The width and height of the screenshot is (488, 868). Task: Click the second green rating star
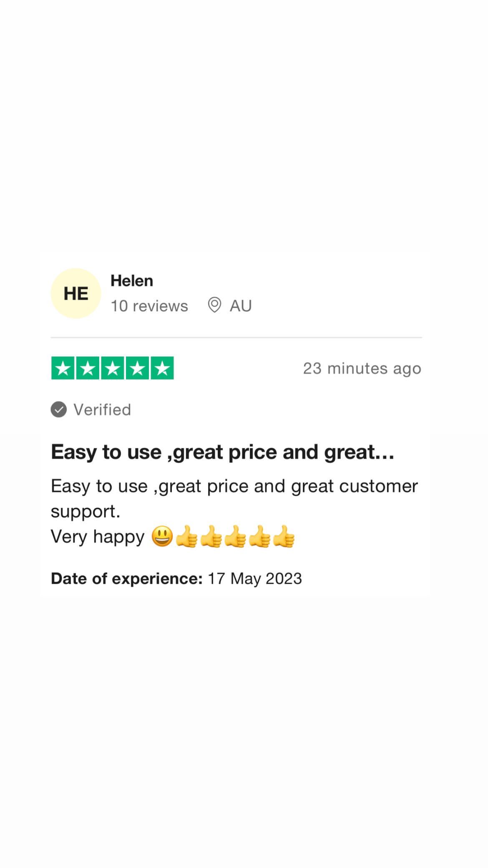tap(88, 368)
